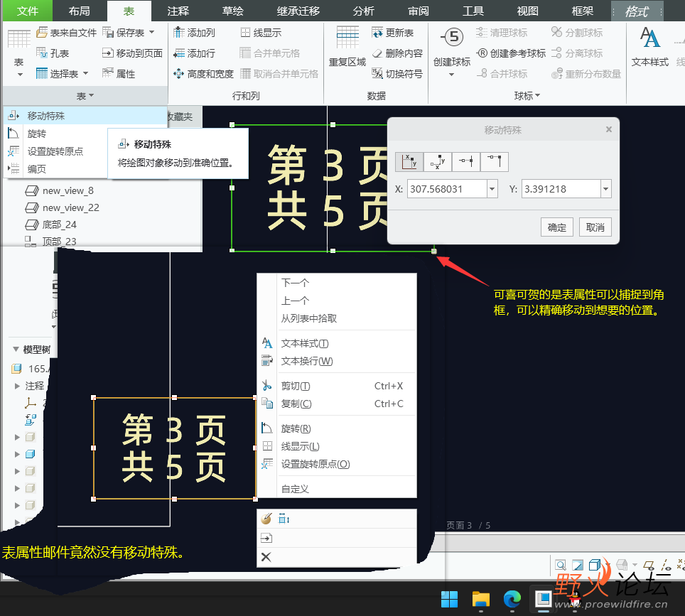Select relative XY offset mode in 移动特殊 dialog
The height and width of the screenshot is (616, 685).
pos(438,162)
